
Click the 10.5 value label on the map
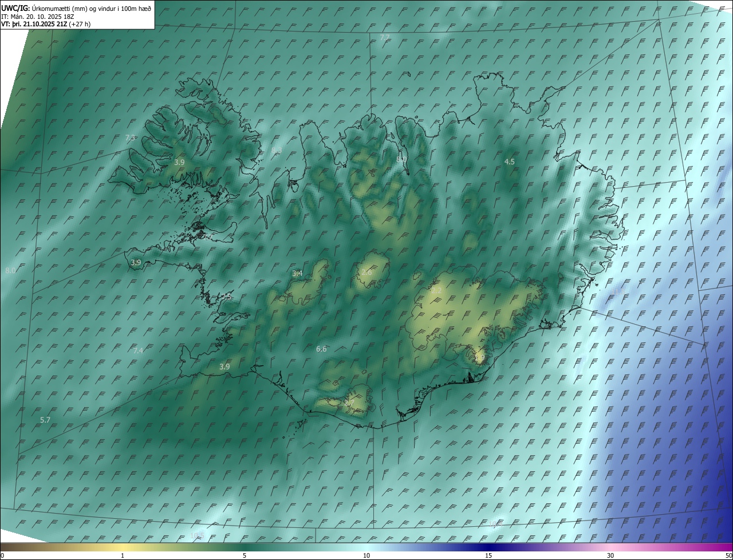197,535
